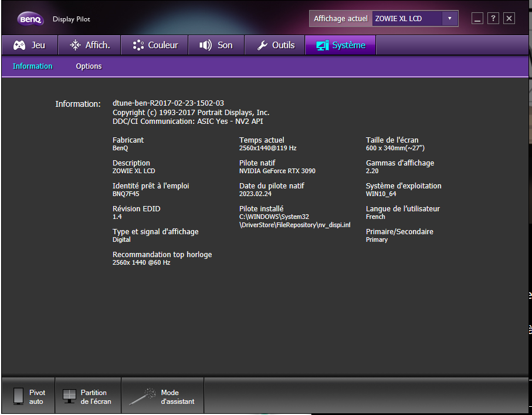Select the Système tab label
This screenshot has width=532, height=415.
point(348,45)
